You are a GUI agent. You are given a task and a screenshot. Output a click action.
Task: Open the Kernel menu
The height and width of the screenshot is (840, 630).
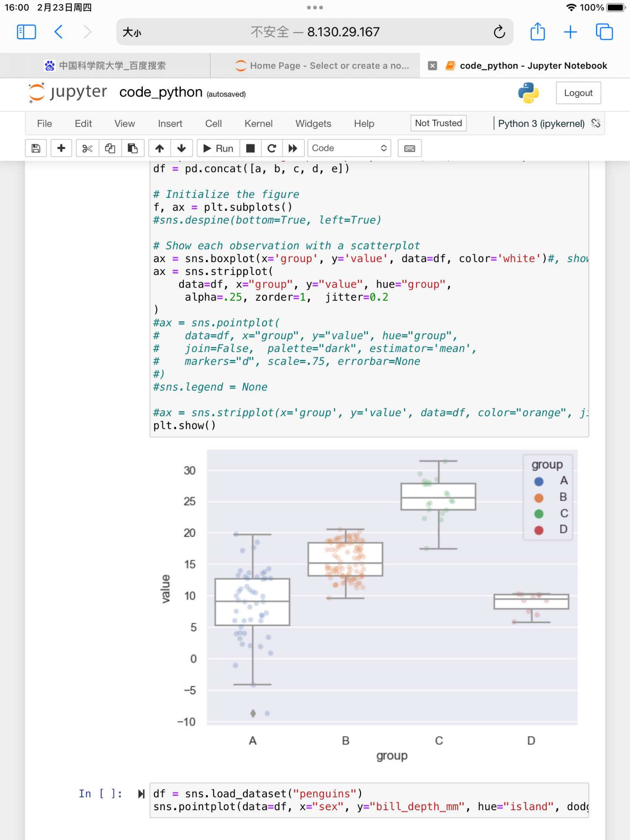[x=258, y=123]
